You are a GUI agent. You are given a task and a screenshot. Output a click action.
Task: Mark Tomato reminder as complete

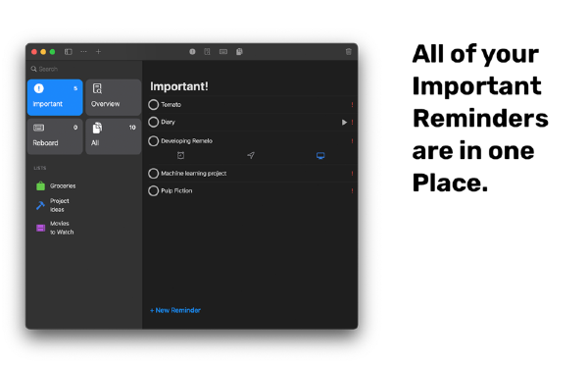154,104
